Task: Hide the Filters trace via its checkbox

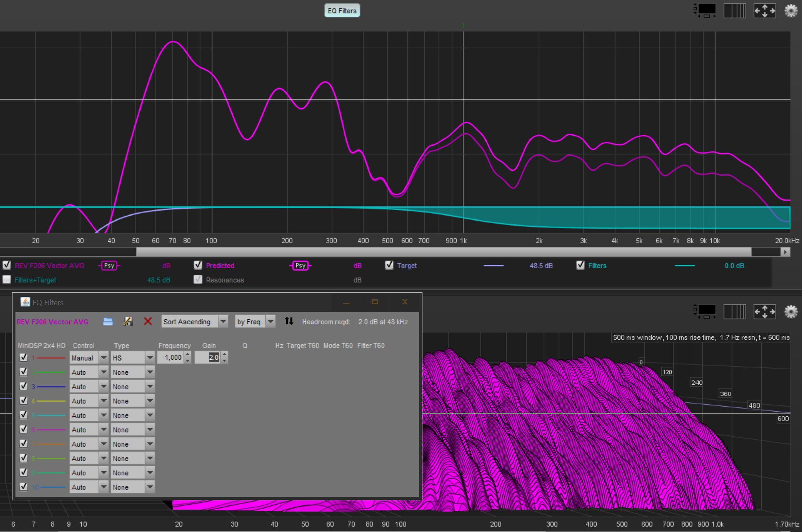Action: pyautogui.click(x=580, y=265)
